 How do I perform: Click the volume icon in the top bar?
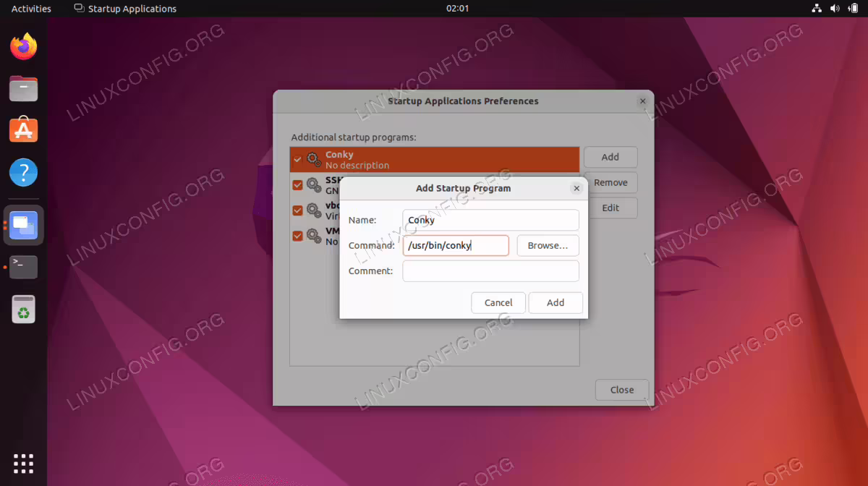(835, 9)
